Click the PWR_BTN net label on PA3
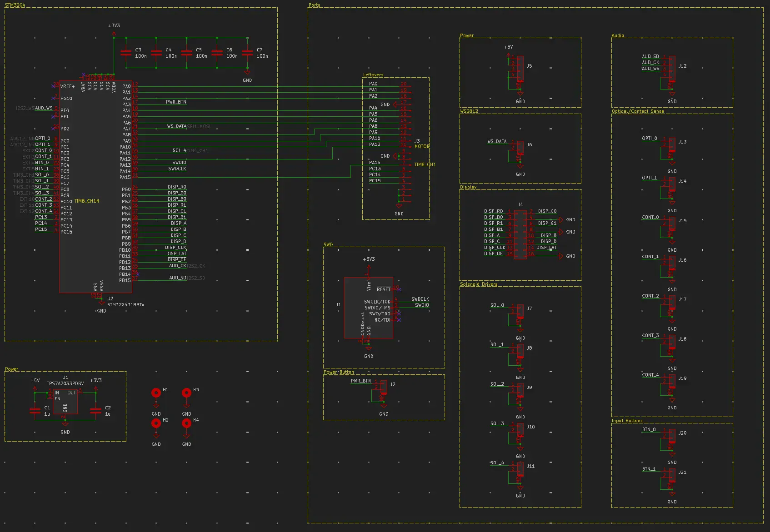This screenshot has width=770, height=532. (x=176, y=102)
